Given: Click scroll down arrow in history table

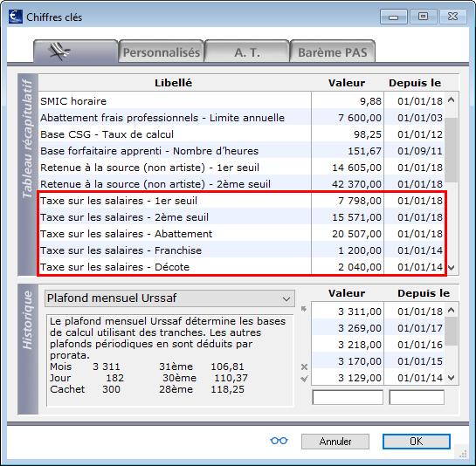Looking at the screenshot, I should 452,378.
